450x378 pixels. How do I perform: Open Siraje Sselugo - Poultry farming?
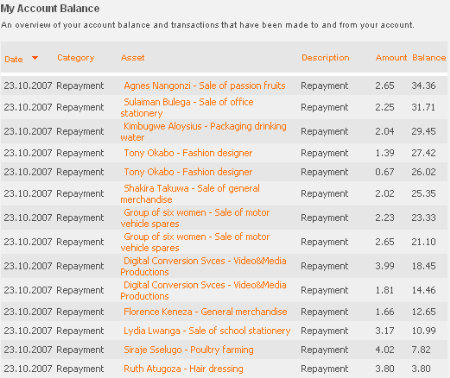[188, 350]
